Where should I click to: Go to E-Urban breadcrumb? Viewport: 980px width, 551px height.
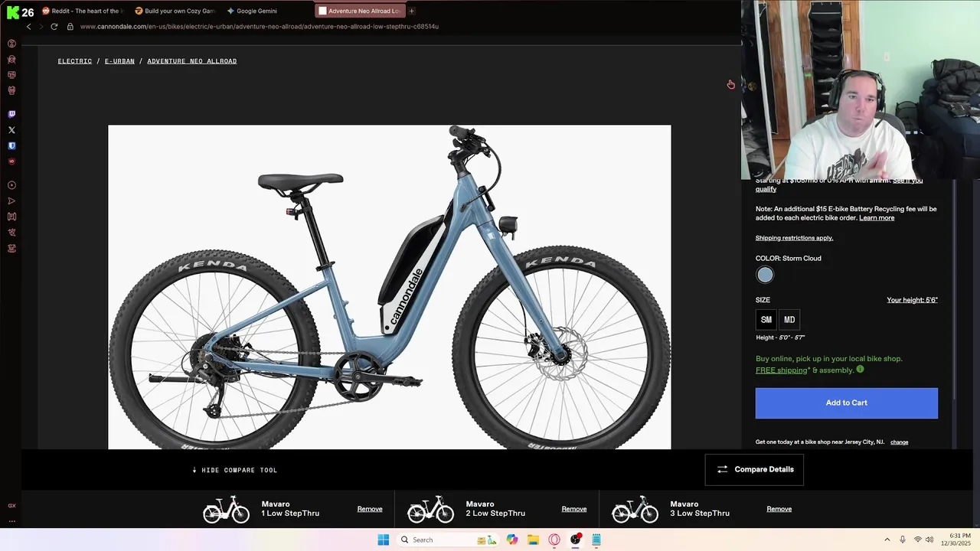(119, 61)
